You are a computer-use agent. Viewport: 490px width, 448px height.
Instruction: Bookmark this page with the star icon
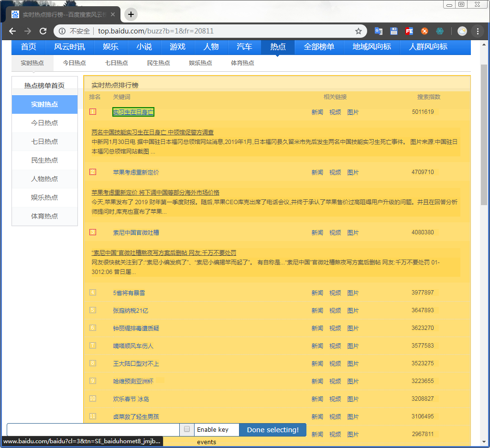(x=358, y=31)
